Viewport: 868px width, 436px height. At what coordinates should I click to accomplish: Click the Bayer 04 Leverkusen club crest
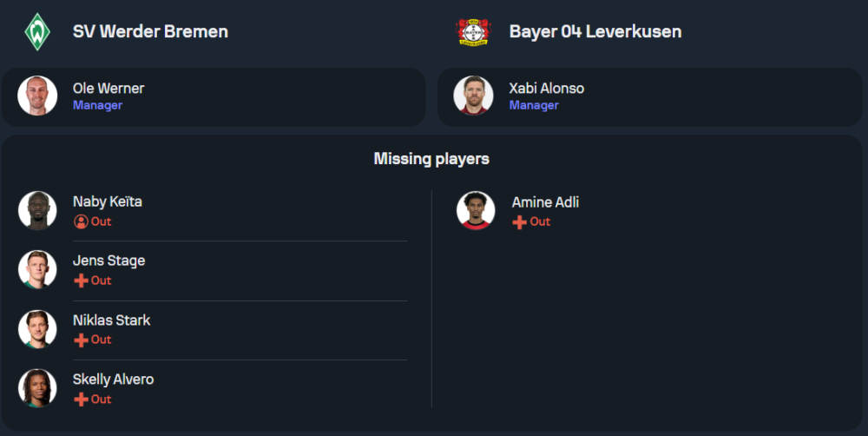pos(473,31)
